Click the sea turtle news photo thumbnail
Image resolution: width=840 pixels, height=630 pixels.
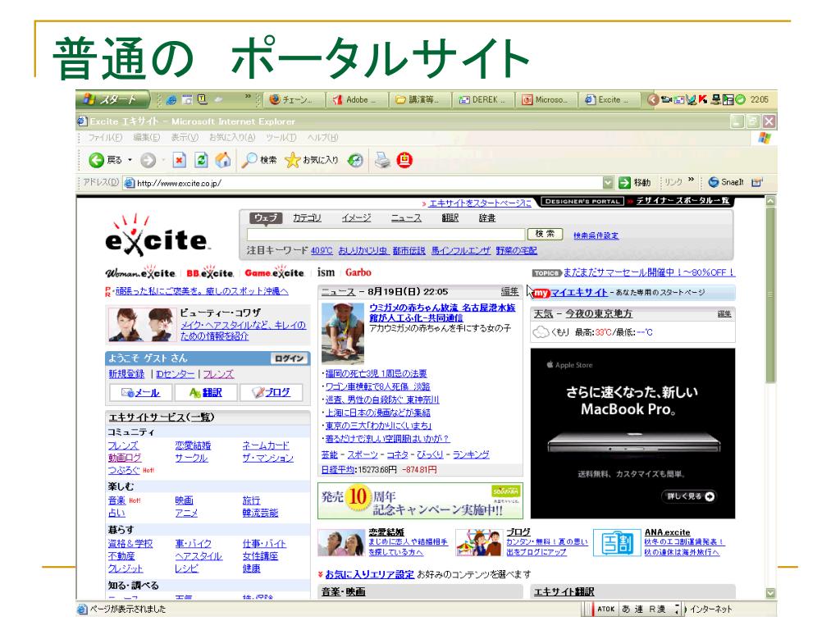[343, 333]
